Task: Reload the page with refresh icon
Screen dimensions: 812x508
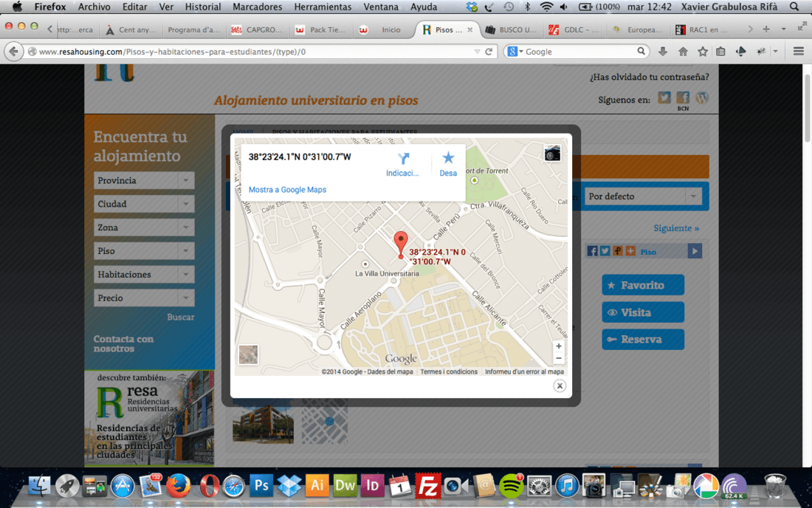Action: (489, 51)
